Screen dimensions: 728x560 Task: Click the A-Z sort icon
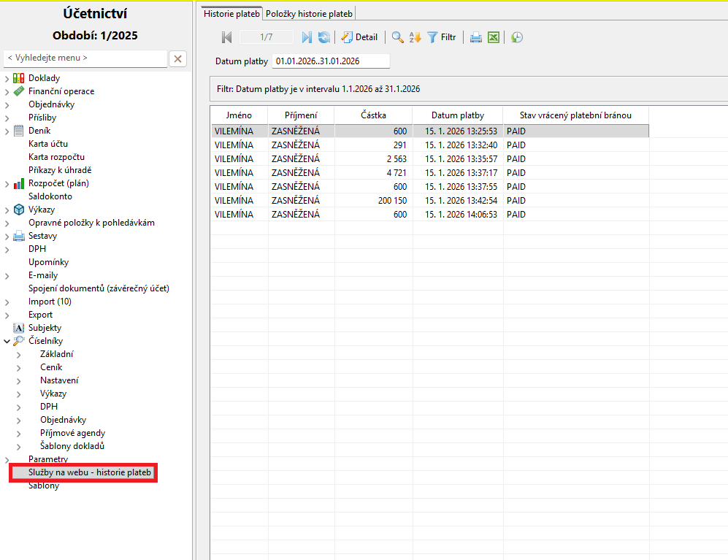point(415,37)
